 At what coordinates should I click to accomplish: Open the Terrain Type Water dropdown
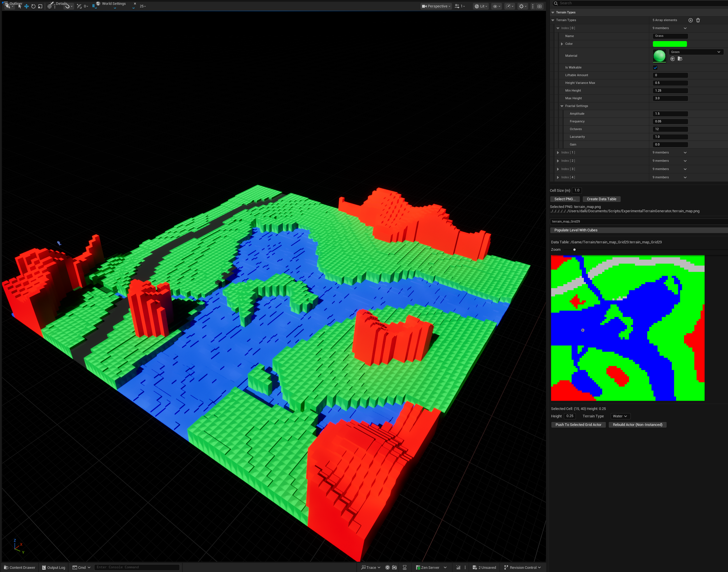point(620,416)
